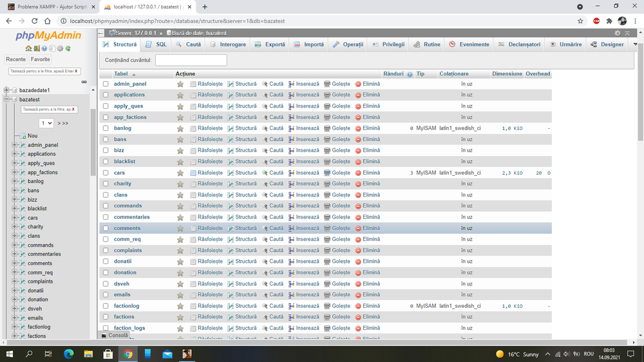Add admin_panel table to favorites star

click(x=180, y=84)
